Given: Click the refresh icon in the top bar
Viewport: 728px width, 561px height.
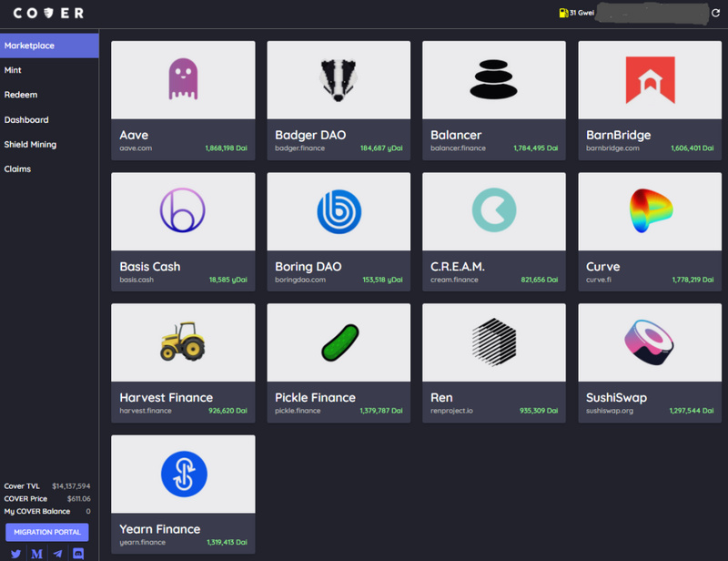Looking at the screenshot, I should pos(715,13).
